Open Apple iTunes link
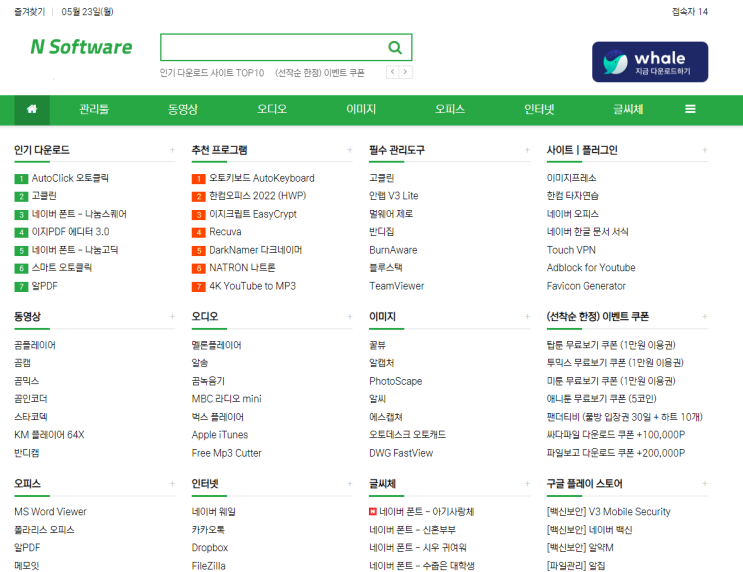 [220, 435]
